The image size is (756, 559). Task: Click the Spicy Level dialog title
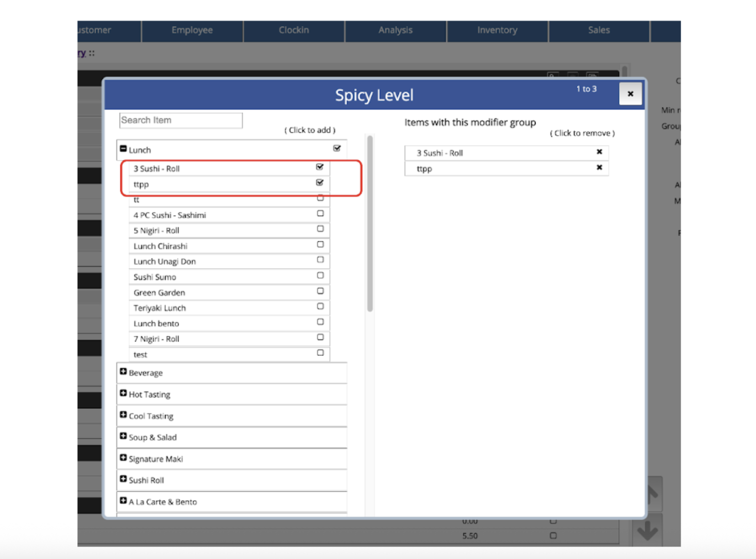click(x=374, y=95)
